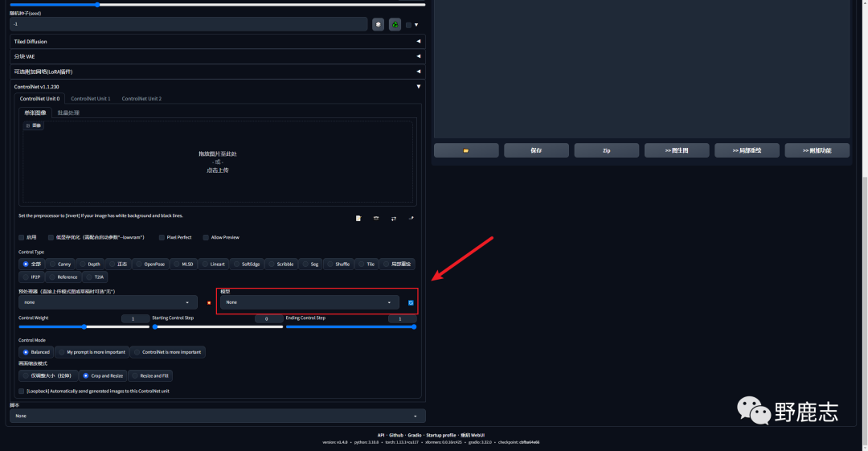The width and height of the screenshot is (868, 451).
Task: Click the Zip button
Action: (x=607, y=150)
